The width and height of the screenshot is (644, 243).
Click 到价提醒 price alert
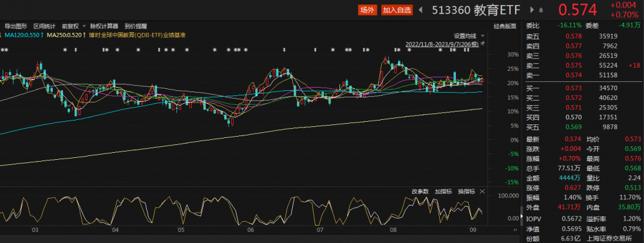click(136, 26)
